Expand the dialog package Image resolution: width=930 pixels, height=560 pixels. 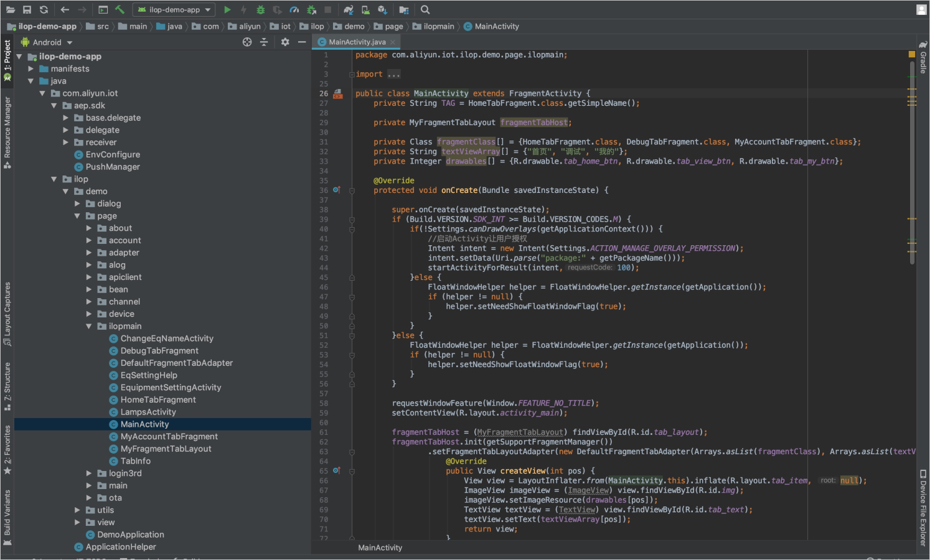[x=77, y=203]
